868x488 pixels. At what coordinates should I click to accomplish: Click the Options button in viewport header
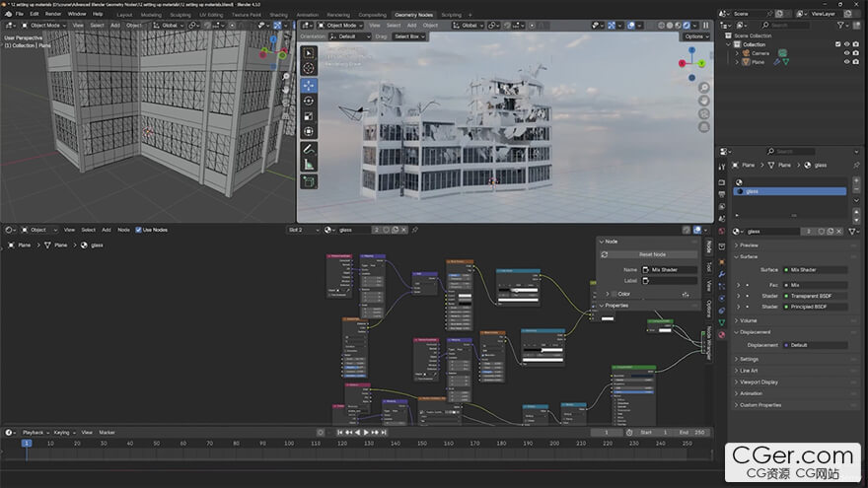695,36
